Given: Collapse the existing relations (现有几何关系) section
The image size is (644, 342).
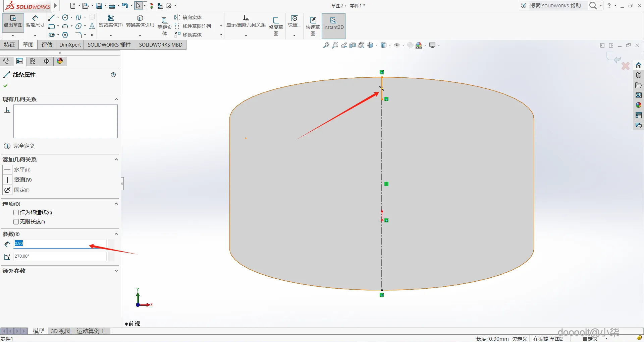Looking at the screenshot, I should pos(116,99).
